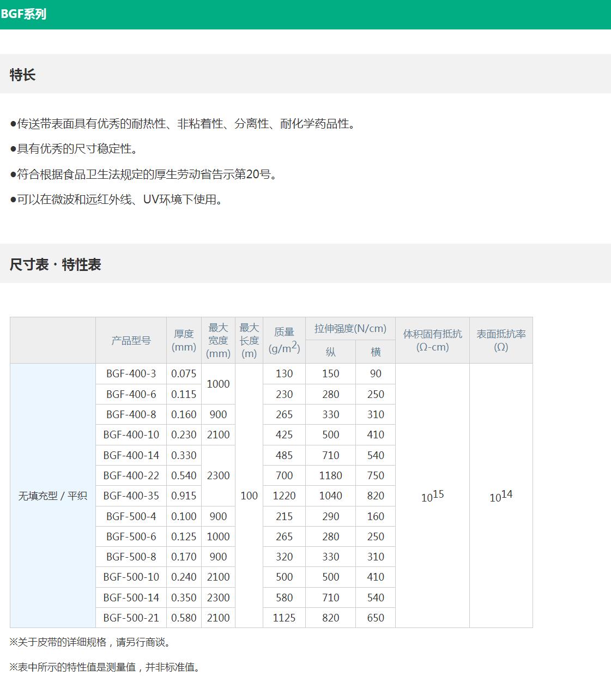Select the BGF-400-3 model cell
Viewport: 611px width, 700px height.
click(131, 373)
